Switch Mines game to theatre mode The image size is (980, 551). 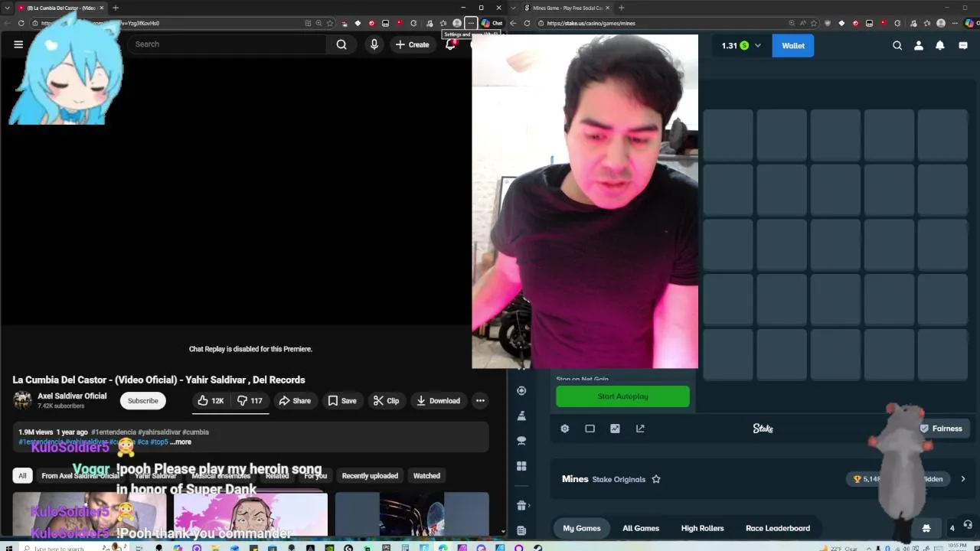pos(590,429)
